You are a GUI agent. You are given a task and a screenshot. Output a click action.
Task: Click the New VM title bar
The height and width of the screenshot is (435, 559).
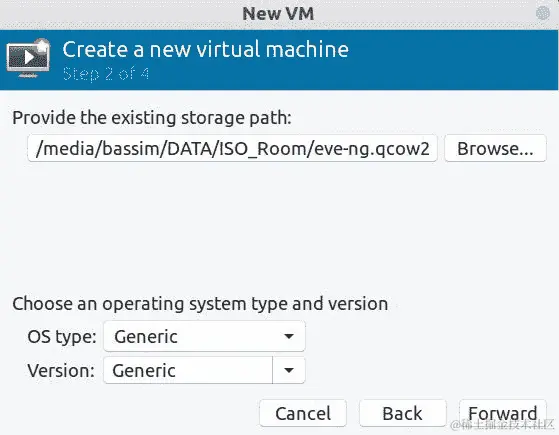(278, 14)
